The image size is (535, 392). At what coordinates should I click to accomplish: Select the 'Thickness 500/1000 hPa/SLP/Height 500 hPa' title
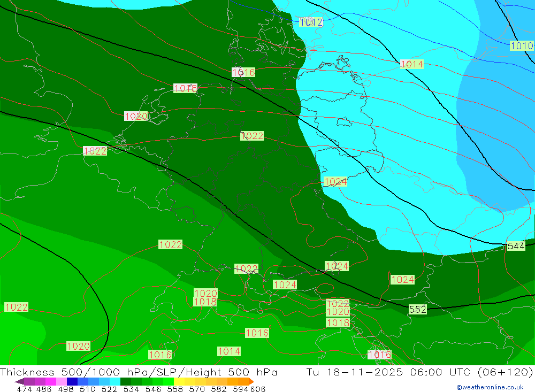point(139,372)
